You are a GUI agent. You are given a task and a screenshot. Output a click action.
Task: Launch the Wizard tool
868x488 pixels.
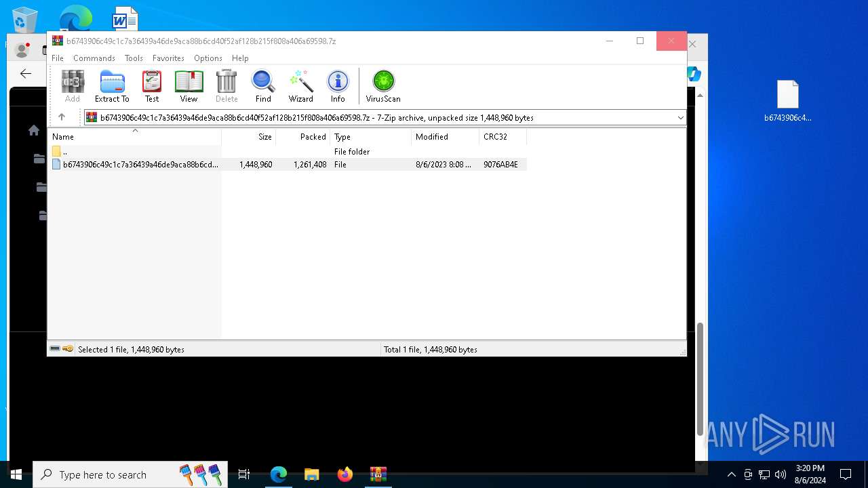point(301,86)
